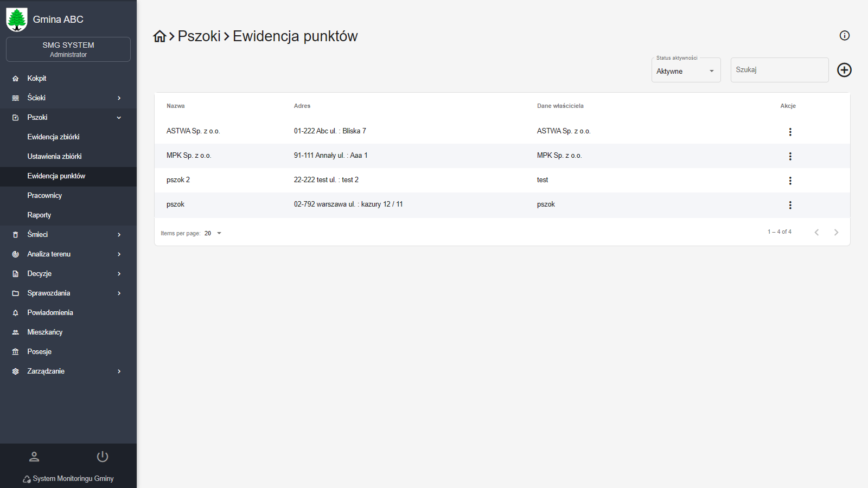Open the Raporty submenu item

(x=39, y=215)
